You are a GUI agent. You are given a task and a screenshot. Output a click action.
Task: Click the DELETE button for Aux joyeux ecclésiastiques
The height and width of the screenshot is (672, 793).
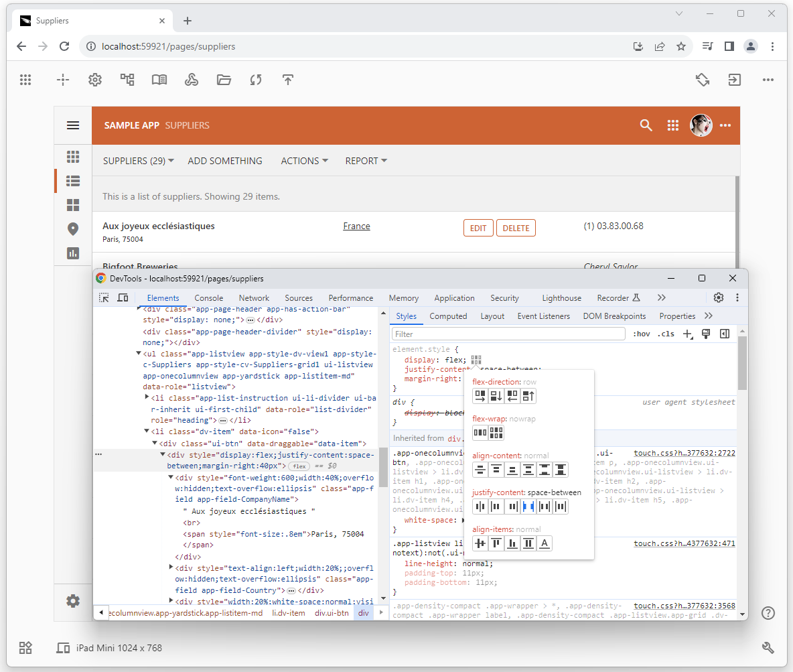pyautogui.click(x=516, y=228)
